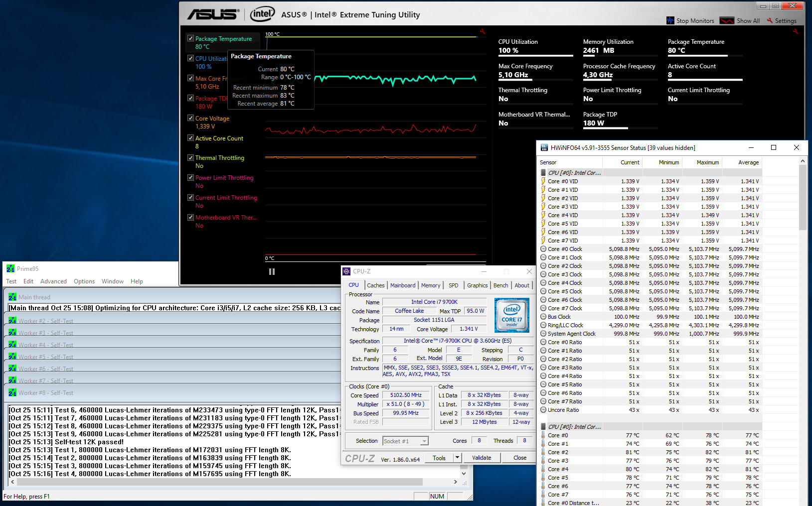Switch to SPD tab in CPU-Z

click(453, 285)
